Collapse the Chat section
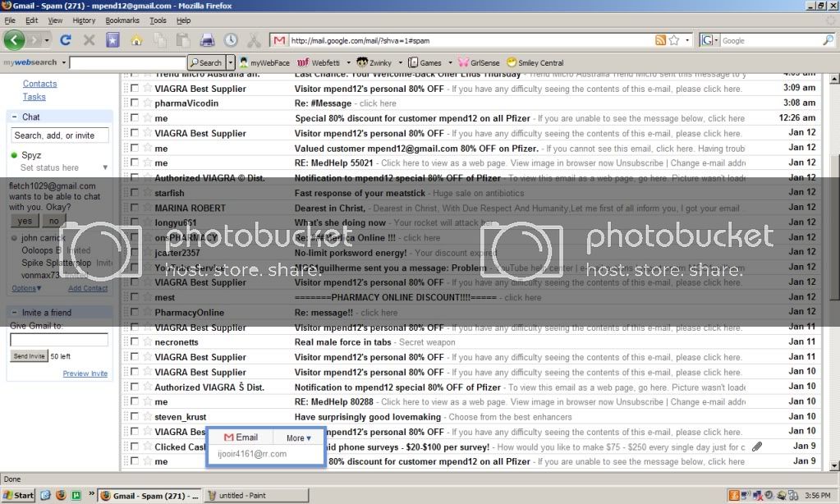Screen dimensions: 840x504 click(x=15, y=117)
